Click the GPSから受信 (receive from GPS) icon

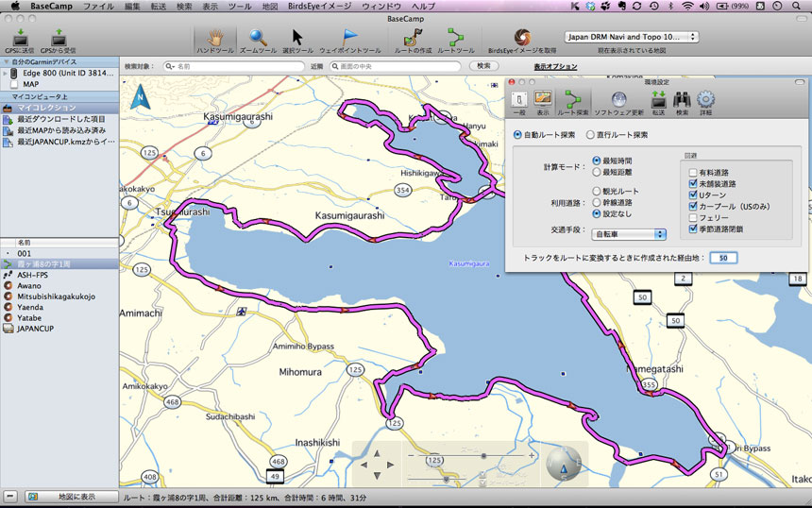(59, 39)
